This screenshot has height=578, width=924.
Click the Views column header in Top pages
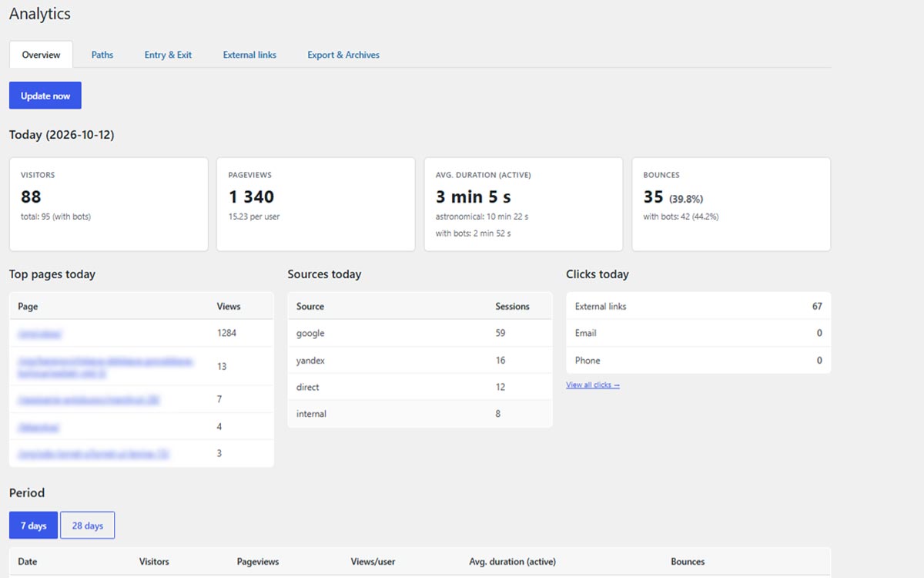(x=229, y=306)
